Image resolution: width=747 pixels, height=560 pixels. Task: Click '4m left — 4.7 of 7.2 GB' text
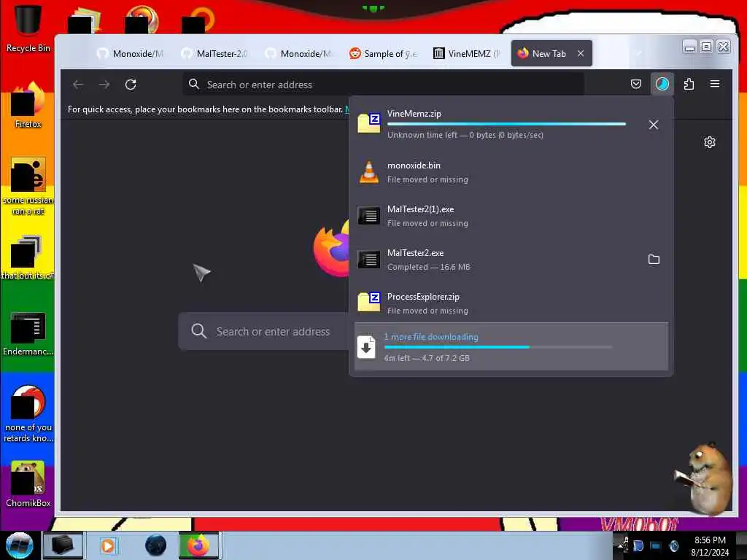click(x=427, y=358)
